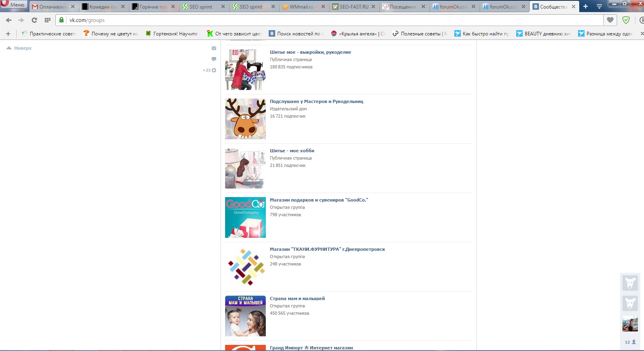The width and height of the screenshot is (644, 351).
Task: Switch to the SEO-FAST.RU tab
Action: (354, 7)
